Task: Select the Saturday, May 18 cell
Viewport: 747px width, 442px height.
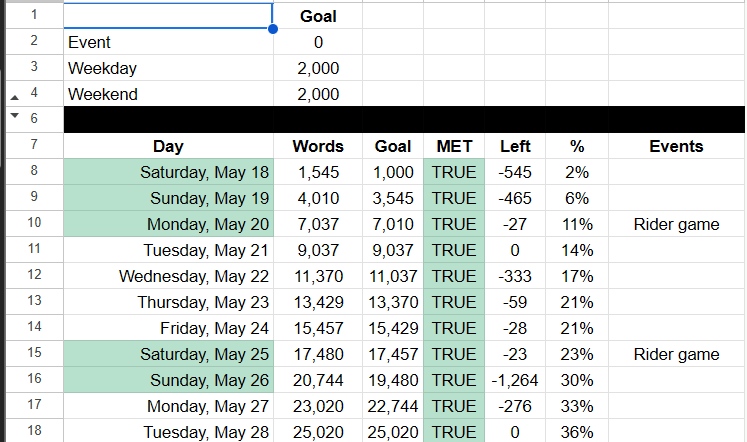Action: click(x=168, y=171)
